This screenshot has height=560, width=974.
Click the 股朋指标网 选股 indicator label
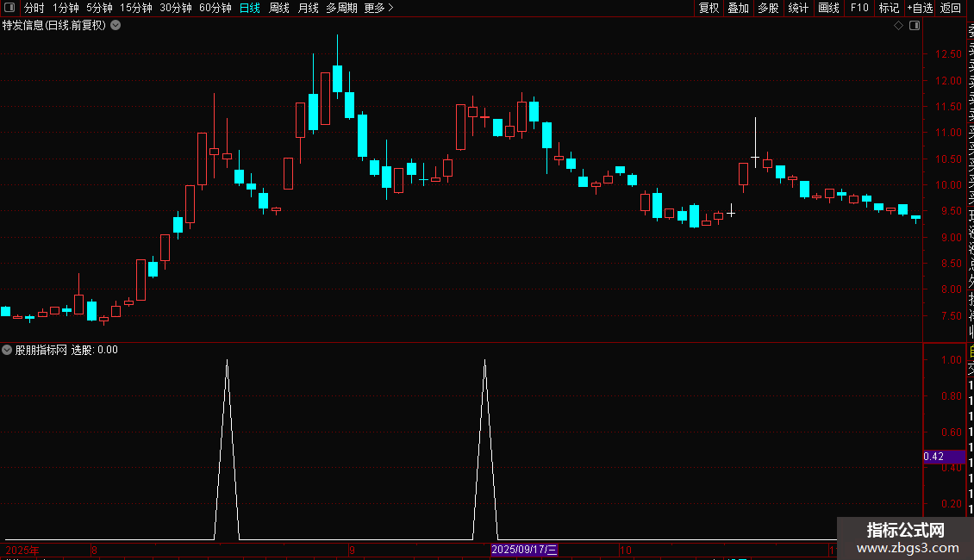click(66, 350)
